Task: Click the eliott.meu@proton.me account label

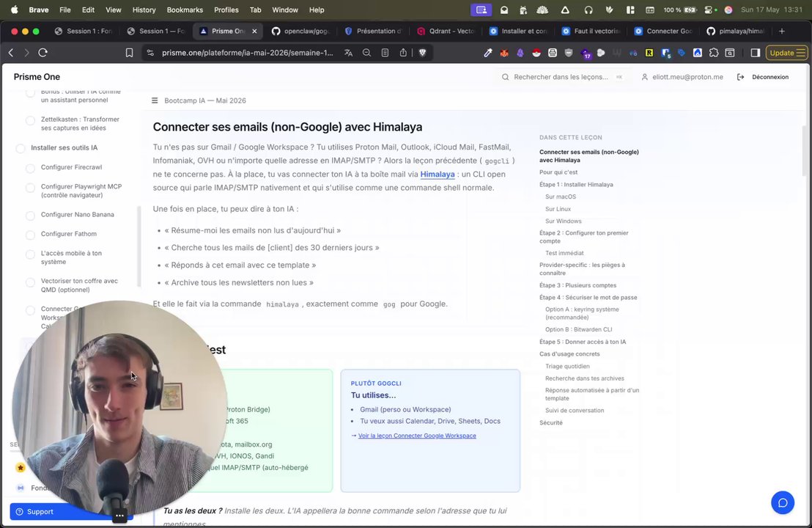Action: 682,77
